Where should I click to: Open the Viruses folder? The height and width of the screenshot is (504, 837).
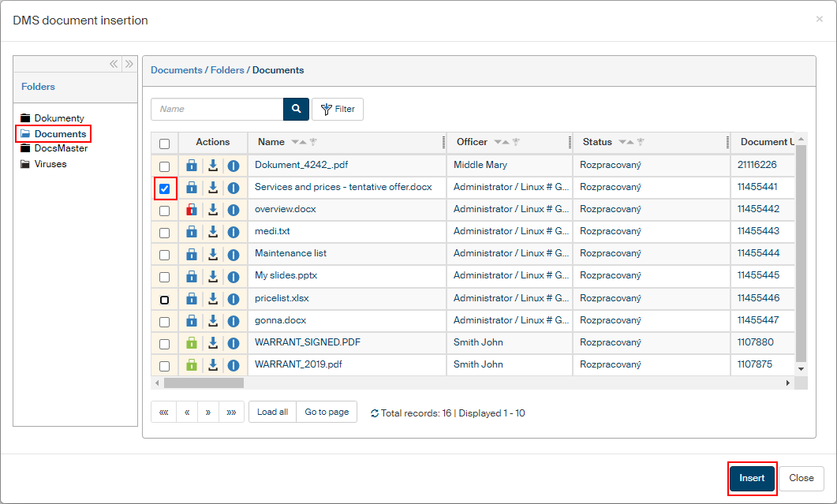pyautogui.click(x=50, y=164)
